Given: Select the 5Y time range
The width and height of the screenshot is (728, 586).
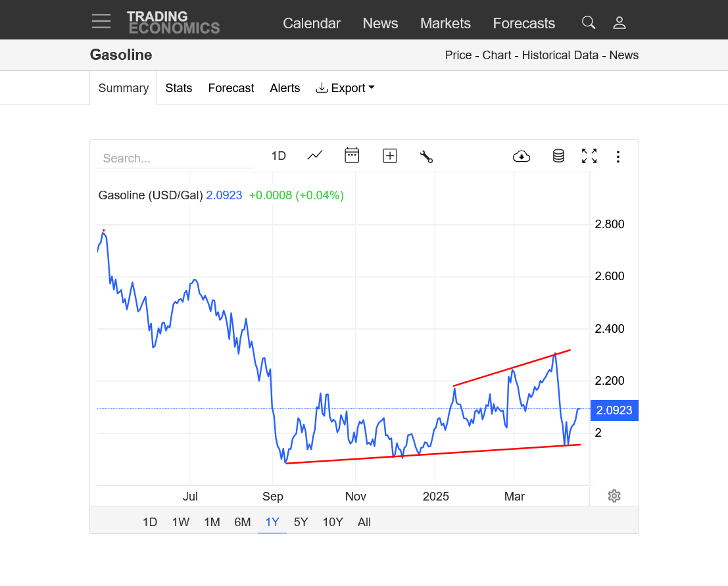Looking at the screenshot, I should click(301, 522).
